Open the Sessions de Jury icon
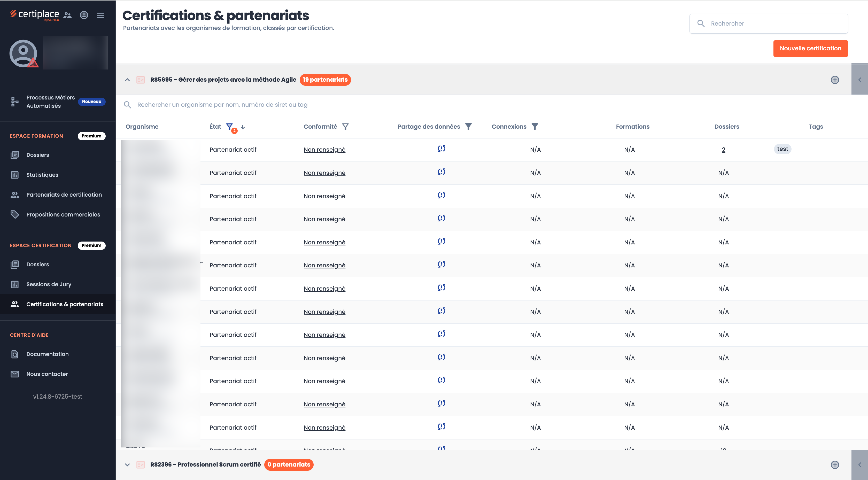Image resolution: width=868 pixels, height=480 pixels. (x=15, y=284)
